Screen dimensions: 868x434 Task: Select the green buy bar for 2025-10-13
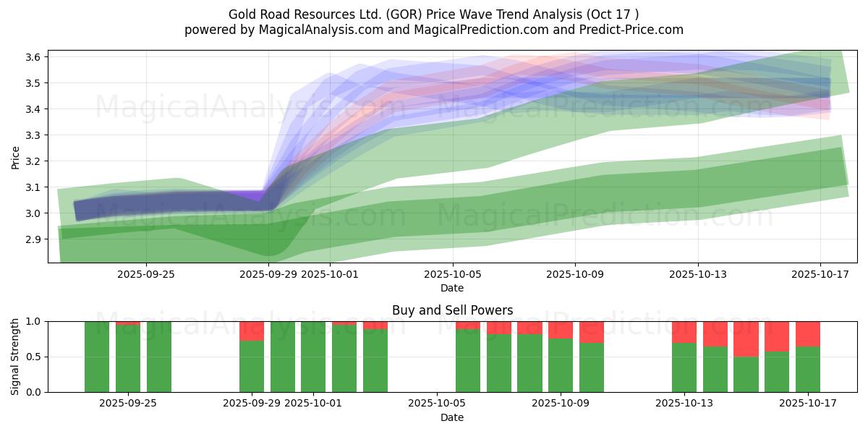(x=684, y=367)
